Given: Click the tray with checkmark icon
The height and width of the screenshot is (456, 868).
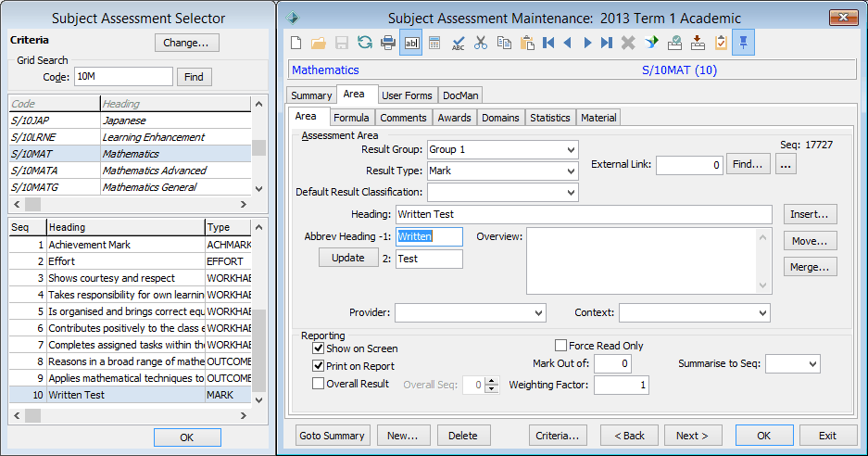Looking at the screenshot, I should (x=674, y=43).
